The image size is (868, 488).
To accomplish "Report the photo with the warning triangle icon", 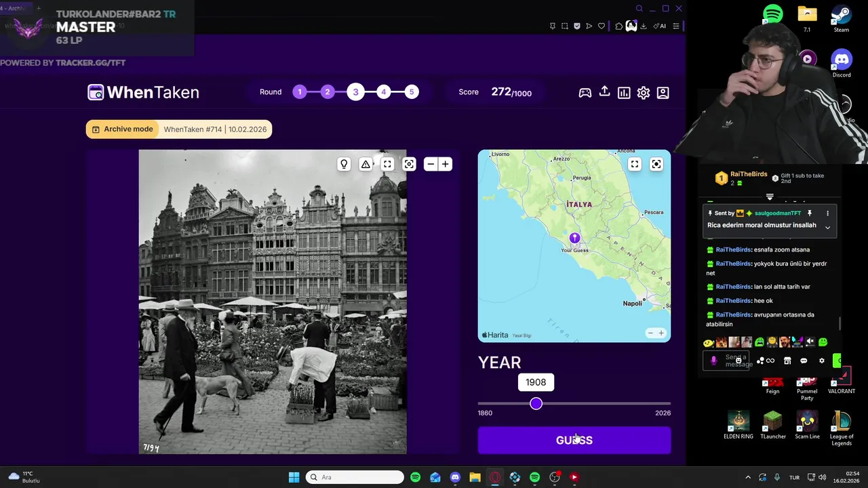I will [x=366, y=164].
